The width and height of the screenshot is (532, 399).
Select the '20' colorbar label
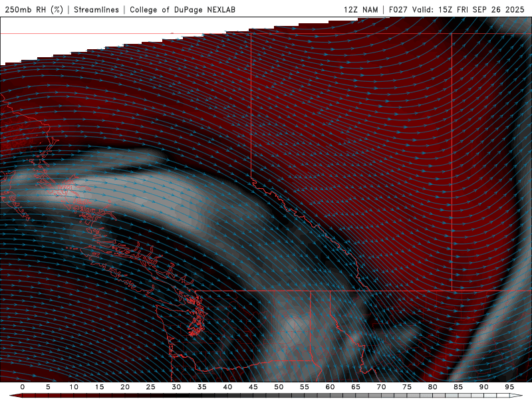tap(125, 387)
